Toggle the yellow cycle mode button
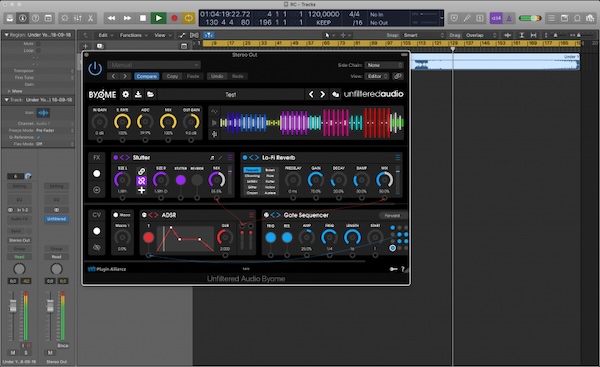 (188, 18)
